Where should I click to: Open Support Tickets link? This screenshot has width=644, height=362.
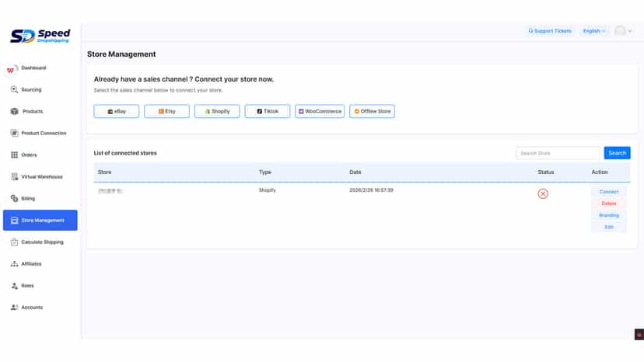coord(550,31)
